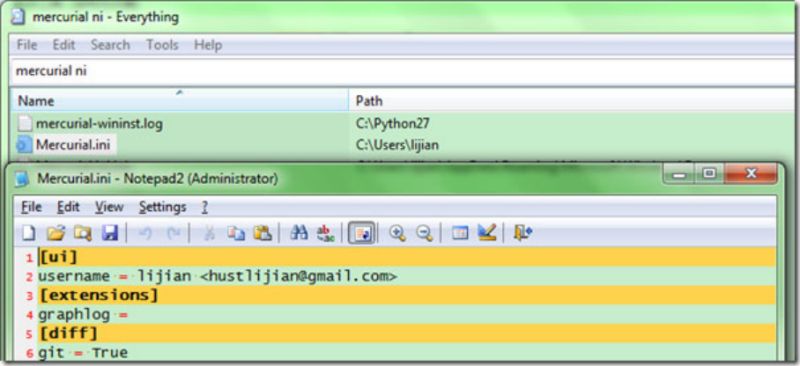Minimize the Notepad2 window

point(679,174)
